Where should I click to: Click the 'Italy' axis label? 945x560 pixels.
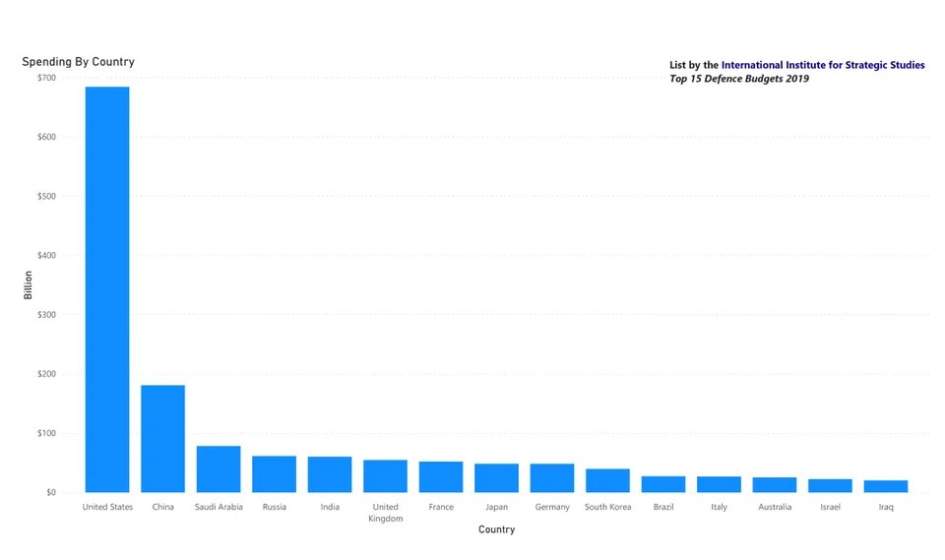coord(719,507)
